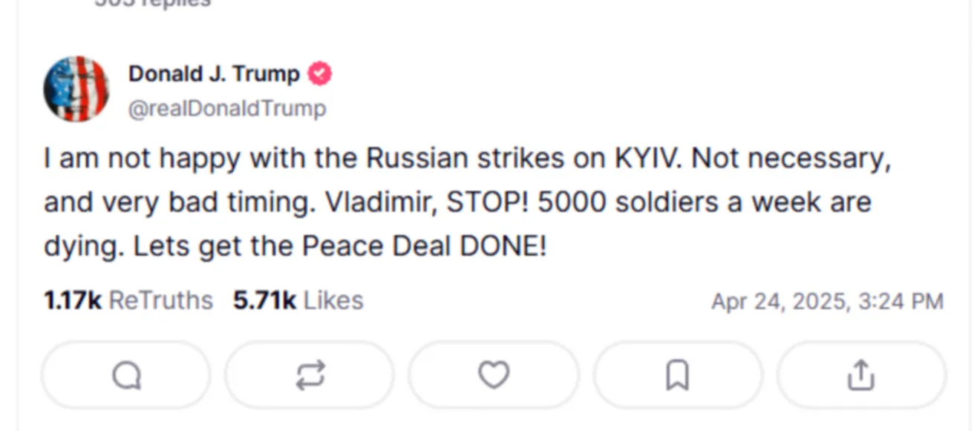View the 1.17k ReTruths list
980x431 pixels.
point(128,300)
